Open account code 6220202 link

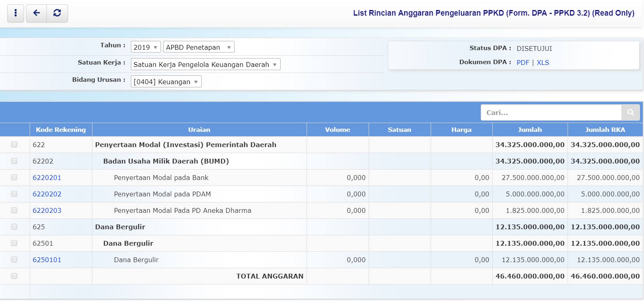point(47,194)
